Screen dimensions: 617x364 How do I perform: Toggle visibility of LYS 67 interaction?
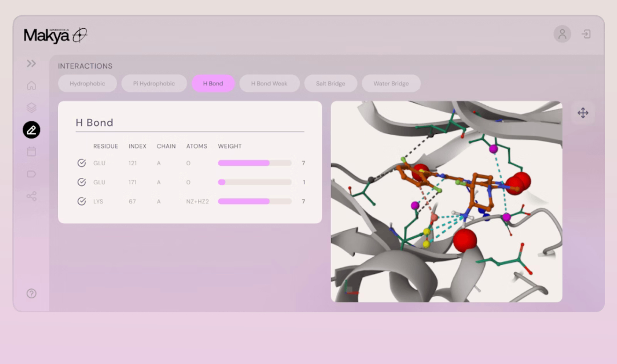pos(81,201)
